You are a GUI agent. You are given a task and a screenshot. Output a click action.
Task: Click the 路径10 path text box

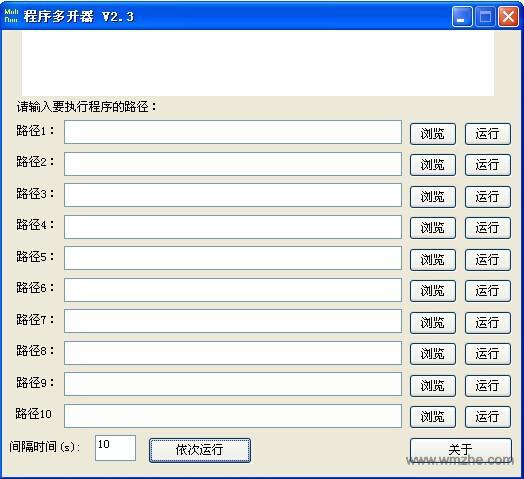[233, 416]
